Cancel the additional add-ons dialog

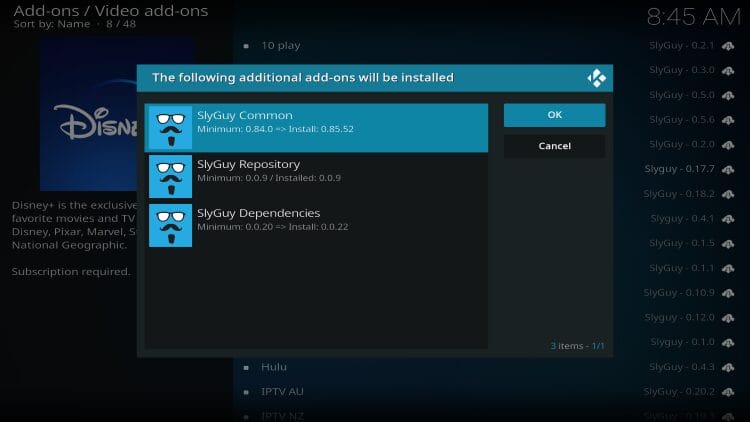coord(554,146)
